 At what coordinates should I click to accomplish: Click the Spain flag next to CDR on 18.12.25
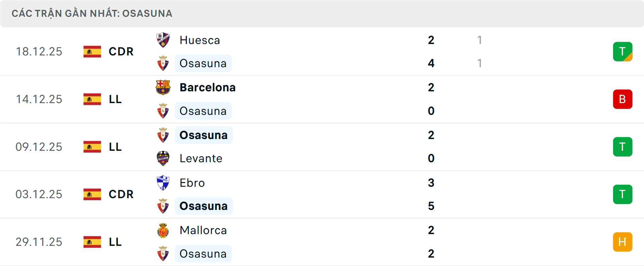[92, 51]
